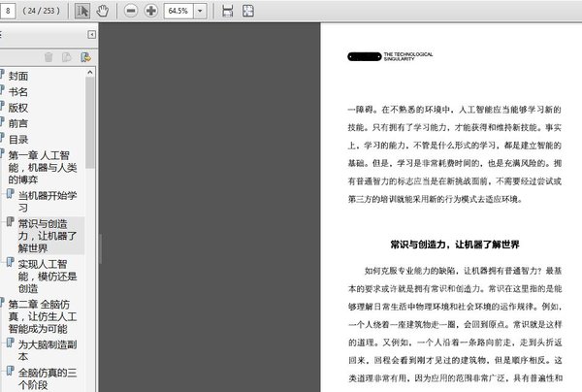582x392 pixels.
Task: Click the 64.5% zoom value field
Action: [178, 11]
